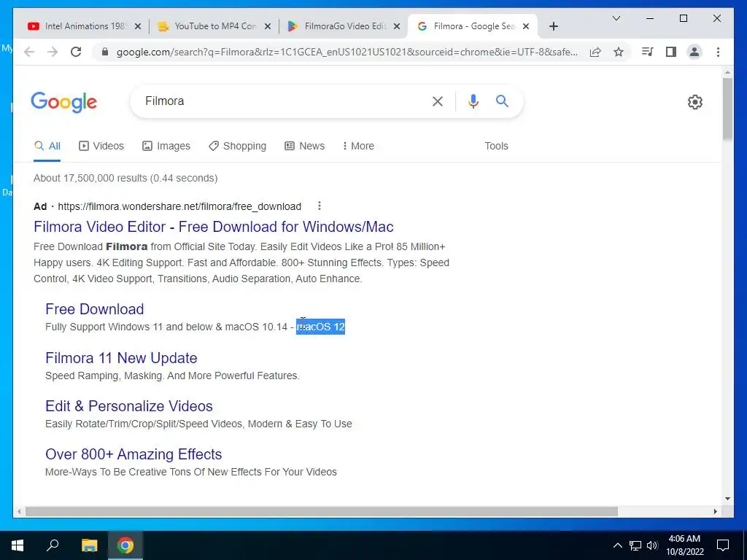Click the Google logo
The width and height of the screenshot is (747, 560).
(x=64, y=102)
